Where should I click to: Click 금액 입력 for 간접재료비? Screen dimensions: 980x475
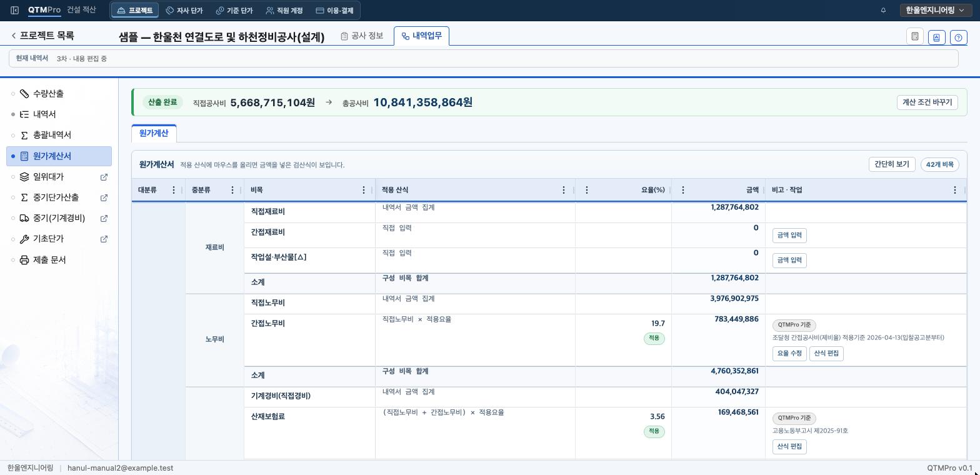point(789,236)
